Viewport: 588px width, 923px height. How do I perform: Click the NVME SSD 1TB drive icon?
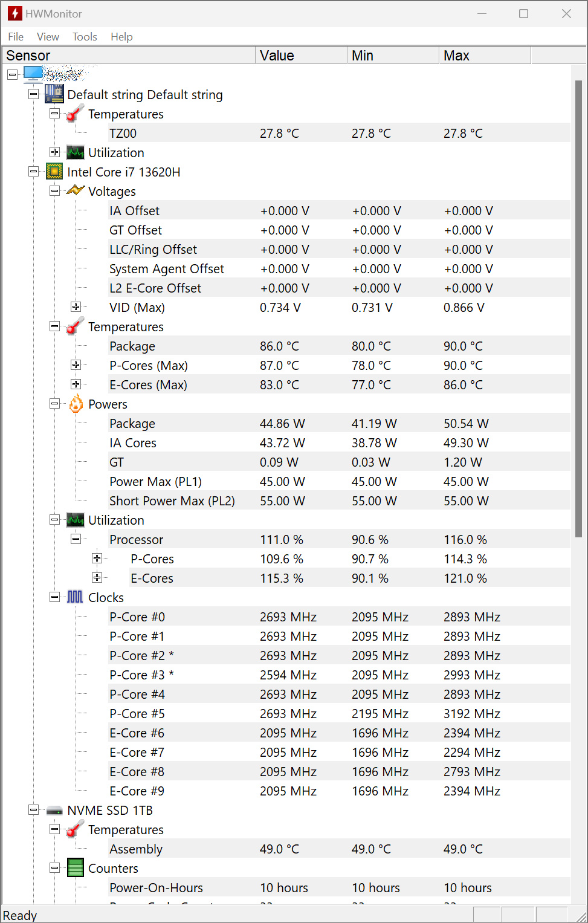tap(54, 810)
